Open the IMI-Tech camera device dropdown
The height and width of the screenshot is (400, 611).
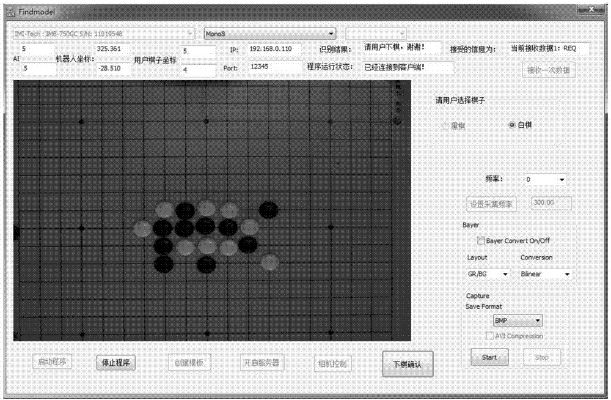[x=103, y=34]
